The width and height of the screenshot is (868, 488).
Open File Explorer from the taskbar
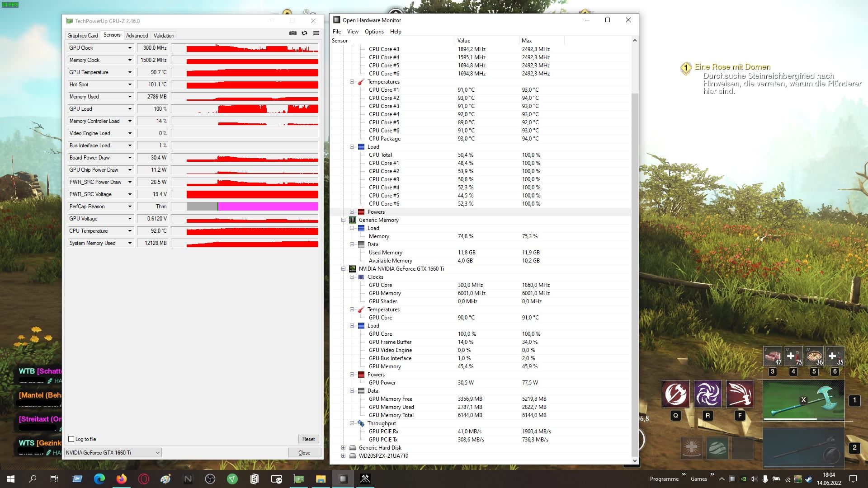(321, 479)
